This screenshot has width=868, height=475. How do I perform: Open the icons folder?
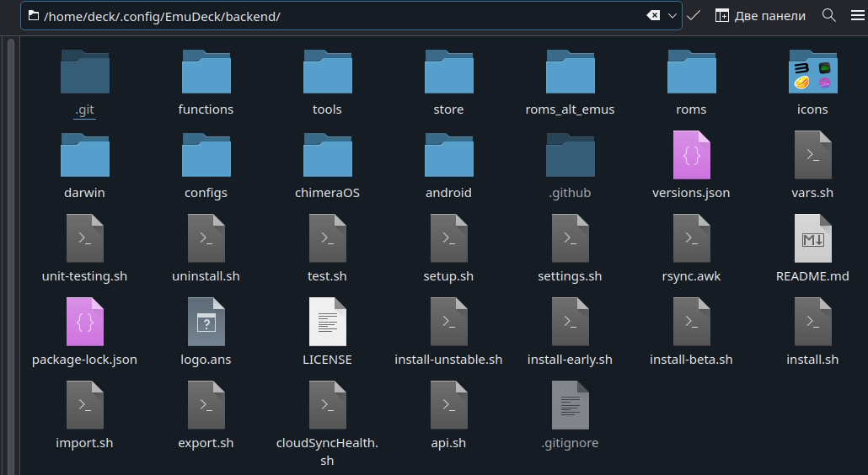(x=812, y=72)
